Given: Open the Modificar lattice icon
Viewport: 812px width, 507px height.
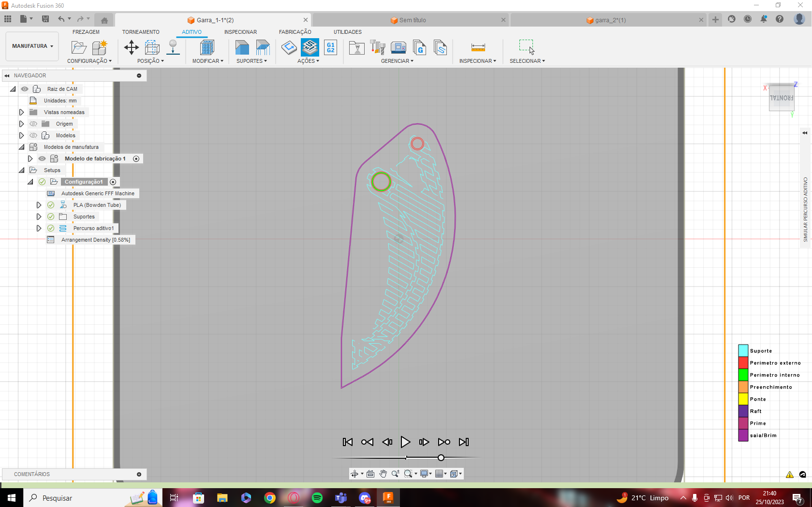Looking at the screenshot, I should tap(207, 47).
